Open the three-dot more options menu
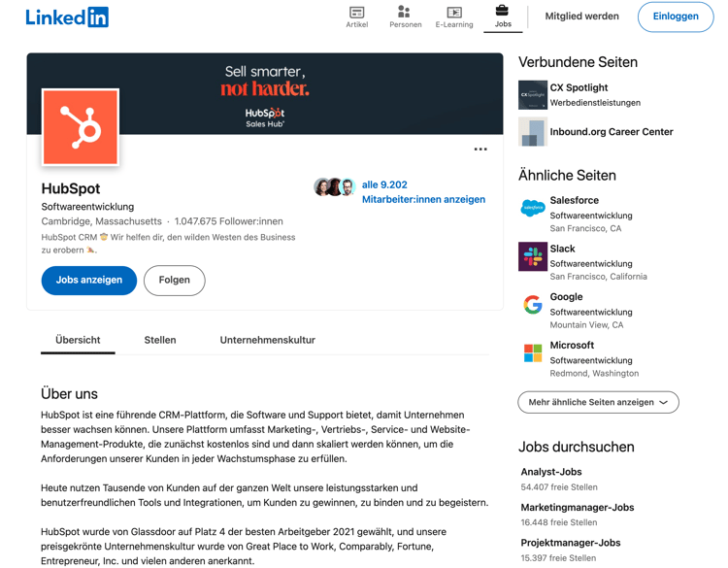This screenshot has height=568, width=728. 480,150
